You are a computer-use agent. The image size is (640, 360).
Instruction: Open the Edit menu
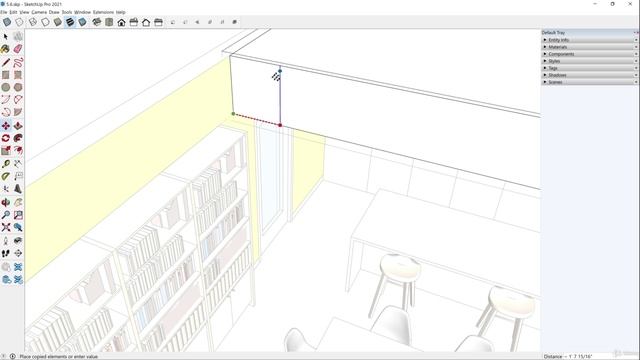click(13, 12)
